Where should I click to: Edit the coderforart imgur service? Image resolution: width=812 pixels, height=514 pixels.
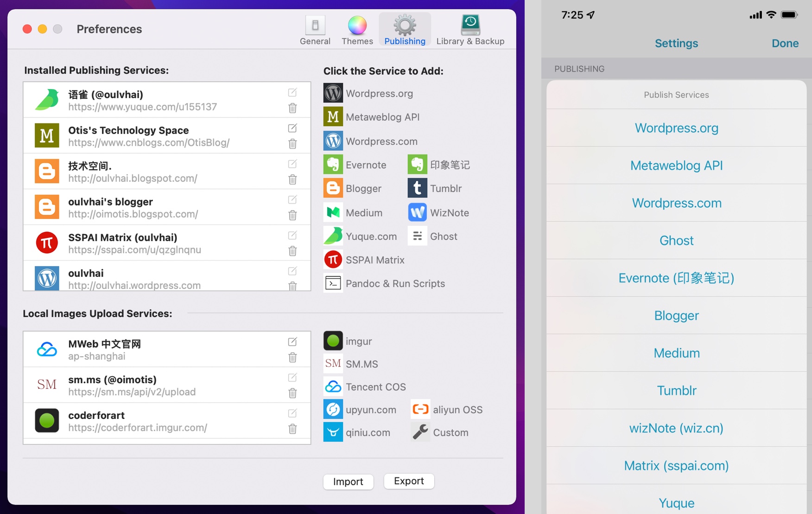coord(292,413)
